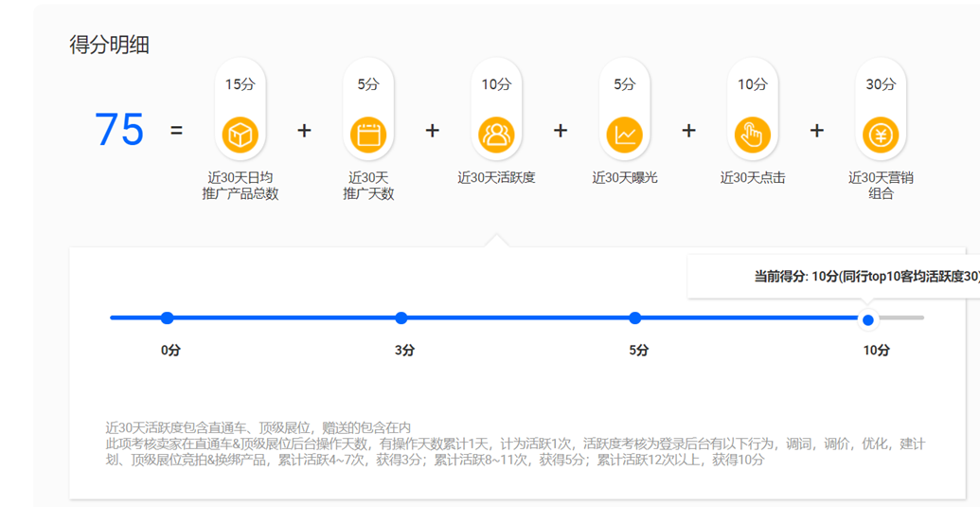980x507 pixels.
Task: Select the 5分 marker on the slider
Action: pos(635,317)
